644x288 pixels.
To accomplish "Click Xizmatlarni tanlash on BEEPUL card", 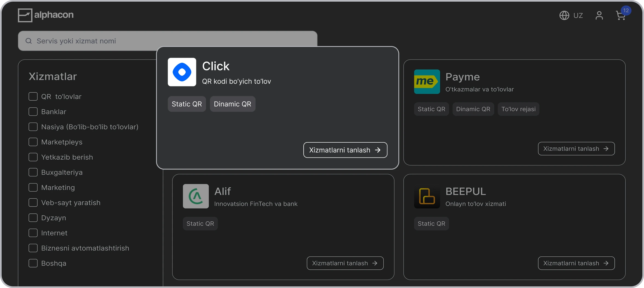I will (576, 263).
